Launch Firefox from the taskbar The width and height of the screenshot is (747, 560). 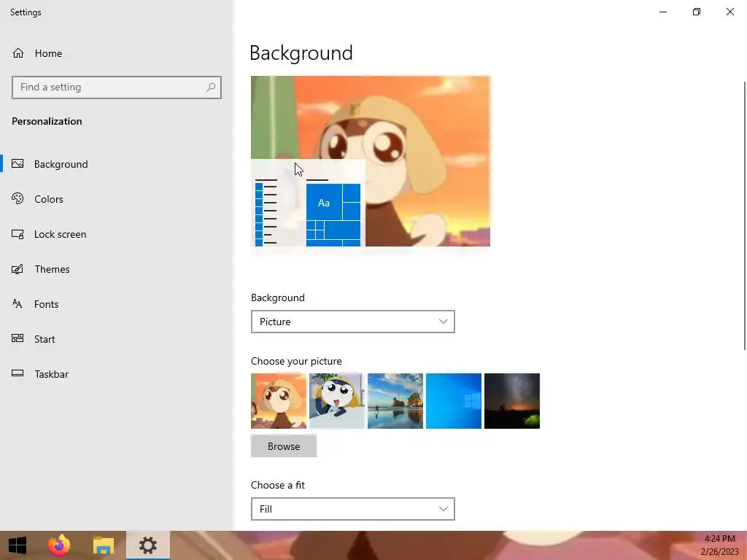59,545
